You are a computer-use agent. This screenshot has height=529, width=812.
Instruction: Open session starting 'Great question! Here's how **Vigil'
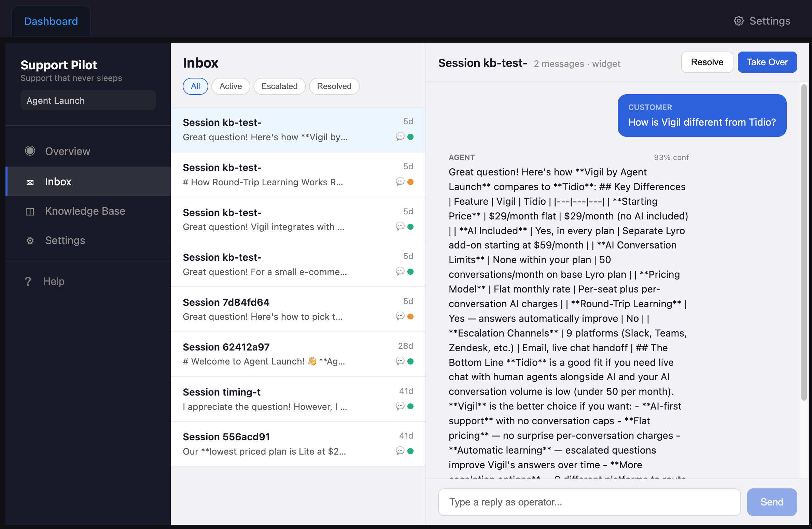pyautogui.click(x=298, y=130)
